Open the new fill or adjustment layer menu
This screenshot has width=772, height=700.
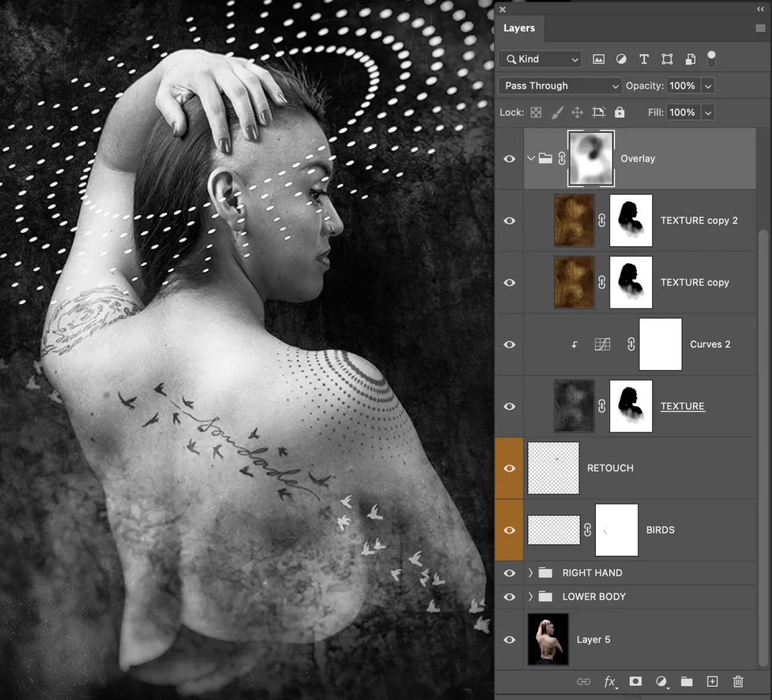(x=661, y=682)
